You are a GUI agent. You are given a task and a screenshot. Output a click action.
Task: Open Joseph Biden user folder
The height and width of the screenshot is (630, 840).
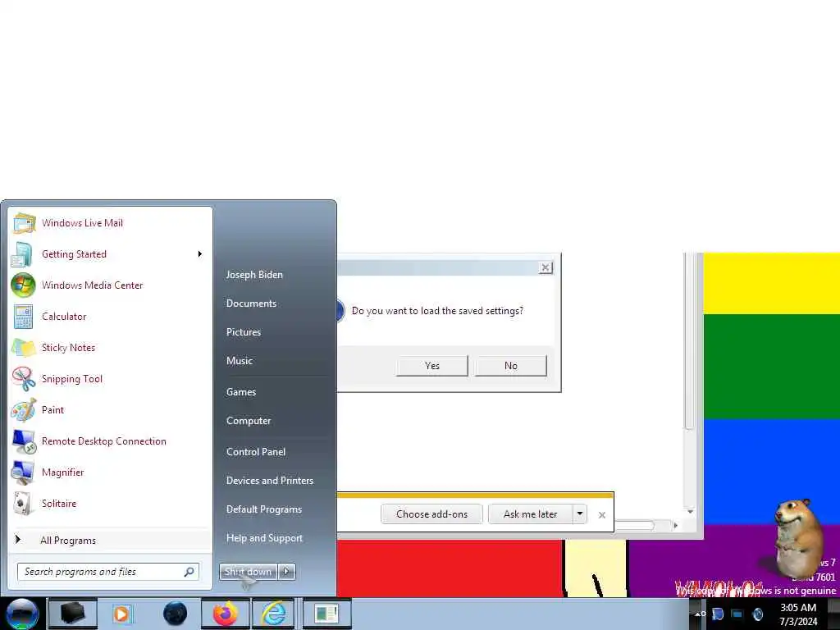point(254,274)
